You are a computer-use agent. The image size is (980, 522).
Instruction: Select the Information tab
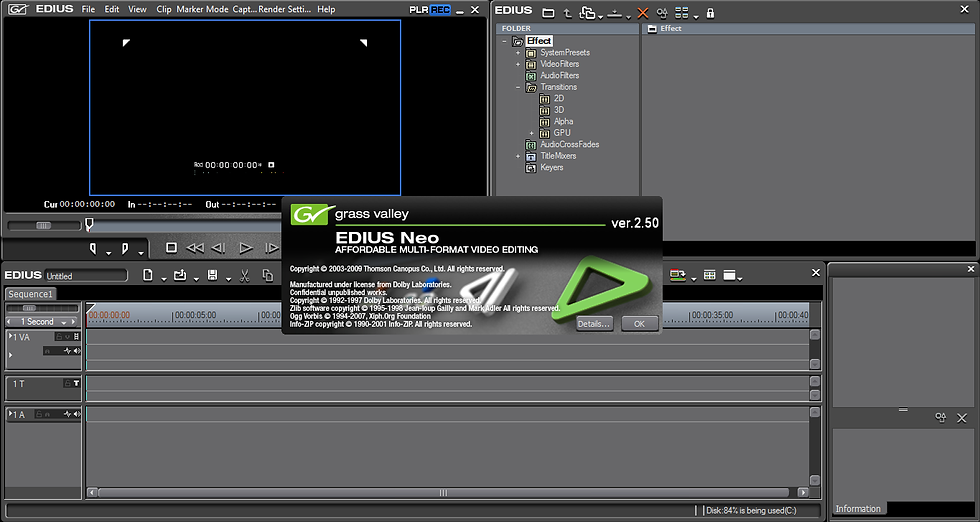858,509
